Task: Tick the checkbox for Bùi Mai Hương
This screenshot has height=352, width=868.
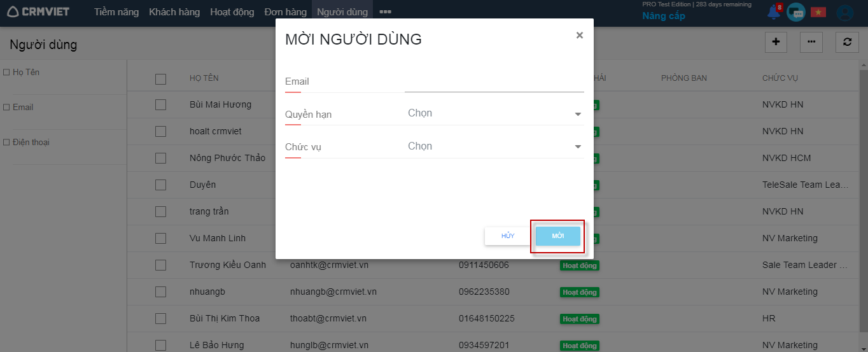Action: (x=160, y=104)
